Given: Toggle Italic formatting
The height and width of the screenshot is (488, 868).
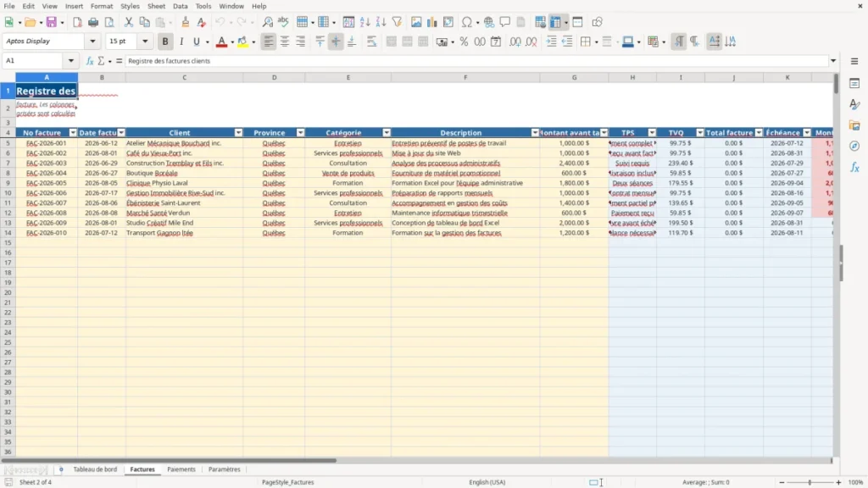Looking at the screenshot, I should click(181, 42).
